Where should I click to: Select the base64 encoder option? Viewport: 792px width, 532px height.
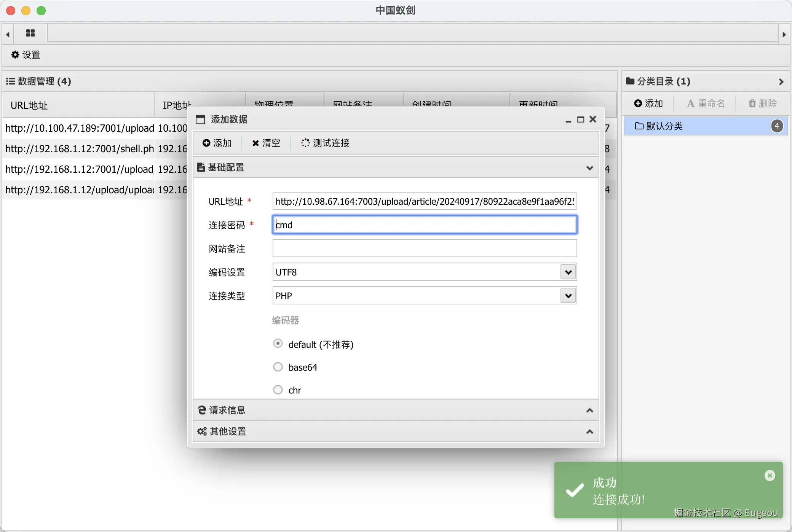[278, 367]
